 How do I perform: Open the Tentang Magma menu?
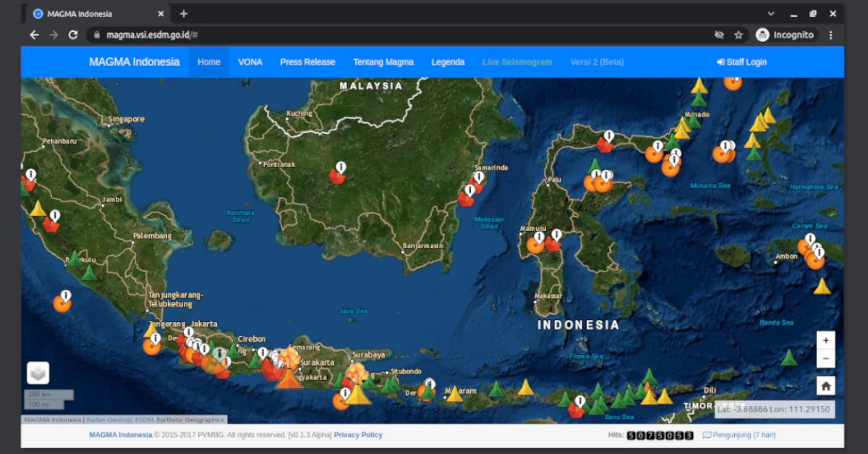coord(383,62)
